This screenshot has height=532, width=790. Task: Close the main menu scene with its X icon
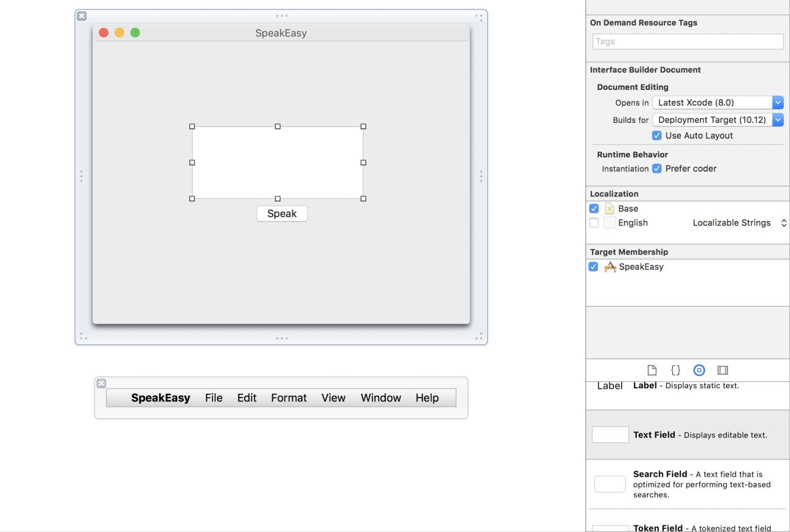pyautogui.click(x=101, y=383)
